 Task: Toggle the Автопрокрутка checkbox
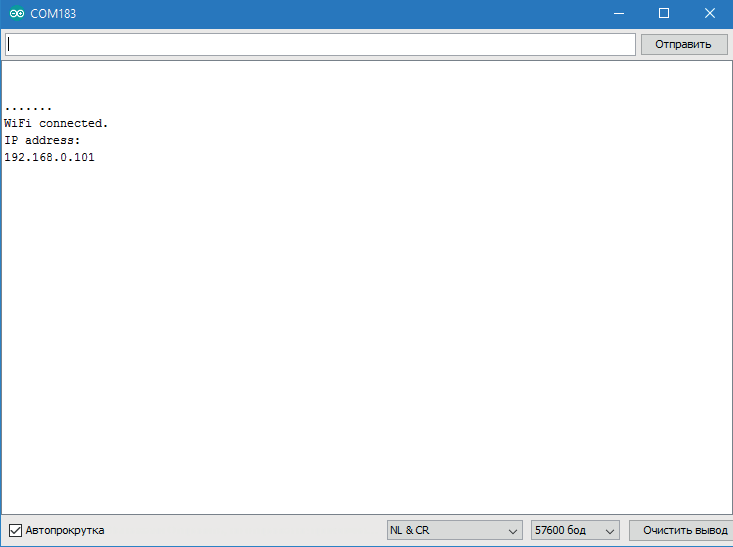coord(15,530)
